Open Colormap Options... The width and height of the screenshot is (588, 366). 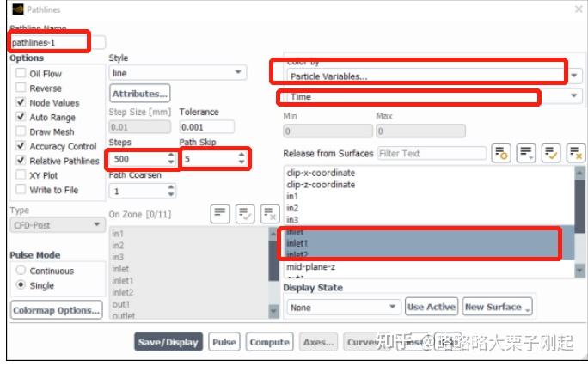56,310
